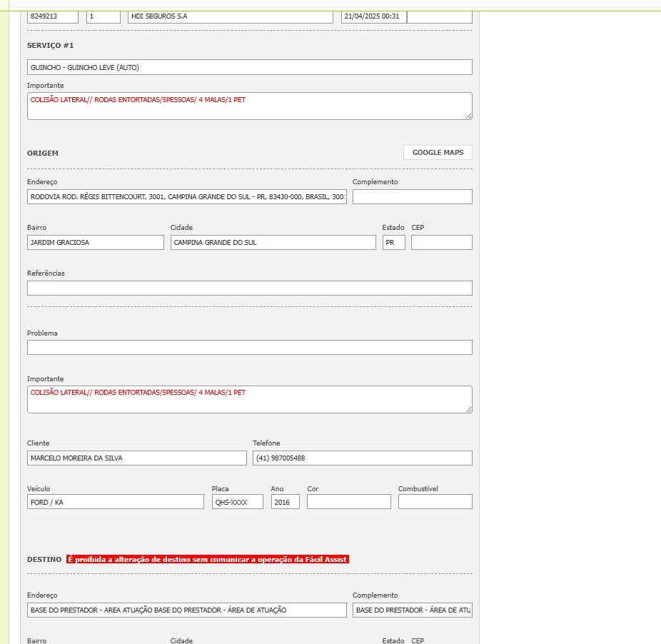This screenshot has width=661, height=644.
Task: Focus the empty CEP field in Origem
Action: tap(441, 243)
